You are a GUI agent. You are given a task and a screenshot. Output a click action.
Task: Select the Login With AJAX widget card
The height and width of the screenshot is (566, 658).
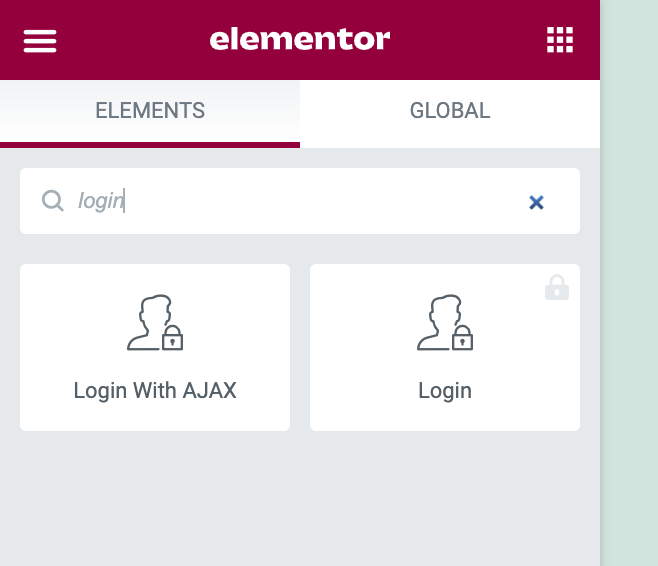(155, 347)
